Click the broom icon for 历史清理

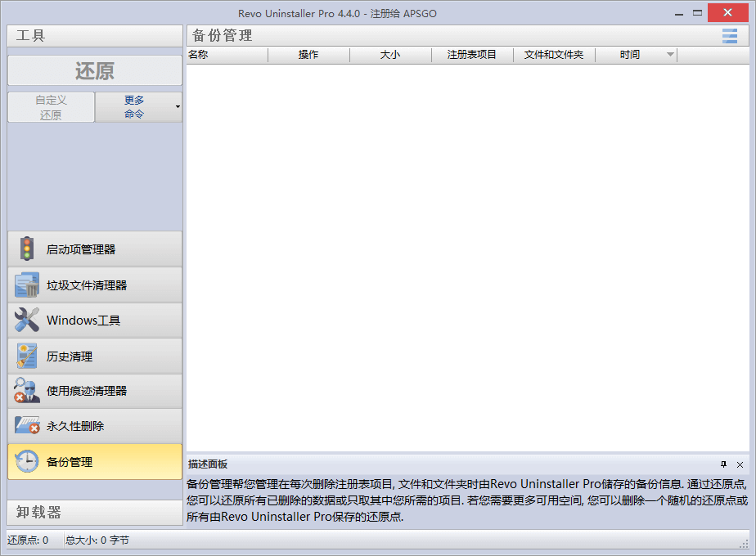(x=27, y=356)
